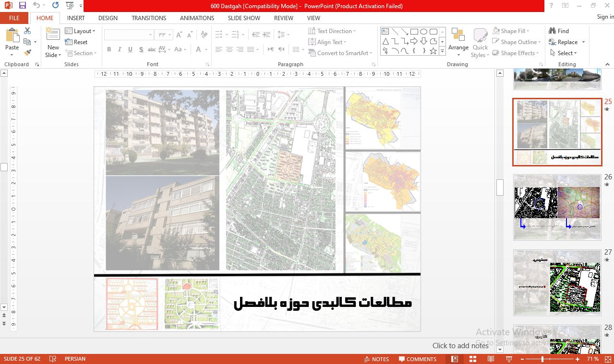The height and width of the screenshot is (364, 614).
Task: Increase the list indent level
Action: click(266, 35)
